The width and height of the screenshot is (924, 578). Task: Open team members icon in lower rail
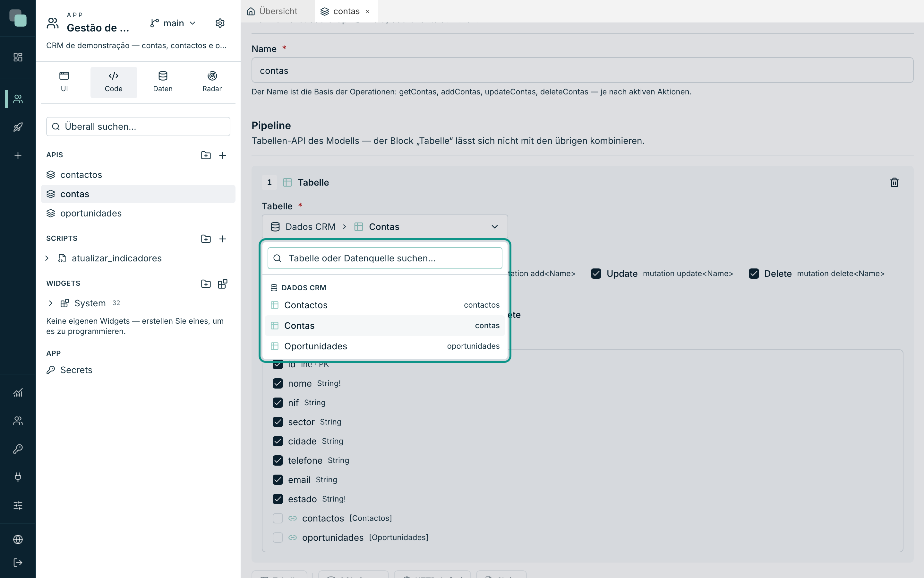click(18, 421)
